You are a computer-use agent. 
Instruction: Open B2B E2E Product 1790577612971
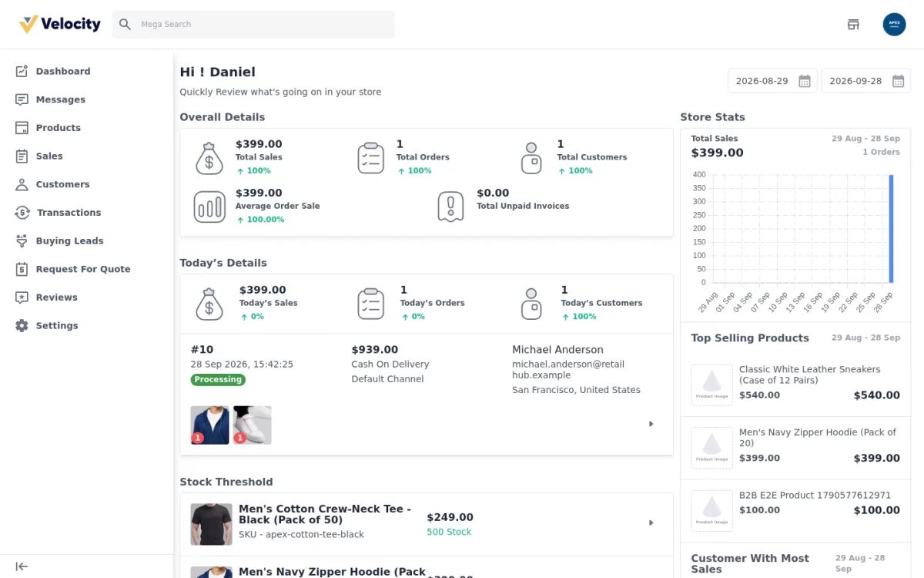point(815,496)
